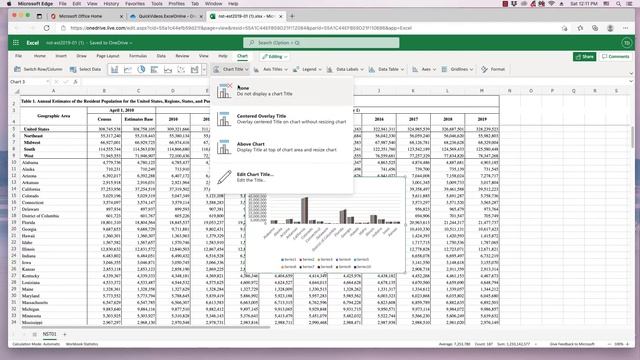The image size is (640, 360).
Task: Open browser favorites star icon
Action: point(580,28)
